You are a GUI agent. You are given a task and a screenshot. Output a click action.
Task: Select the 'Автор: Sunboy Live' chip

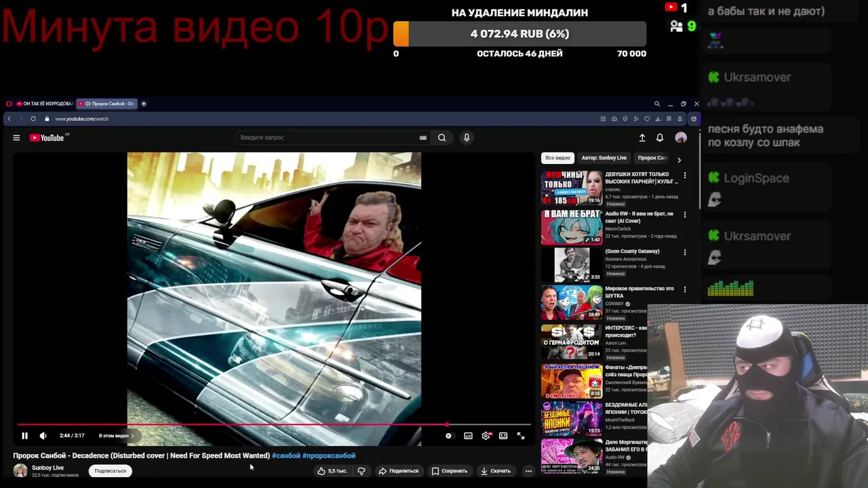coord(604,158)
